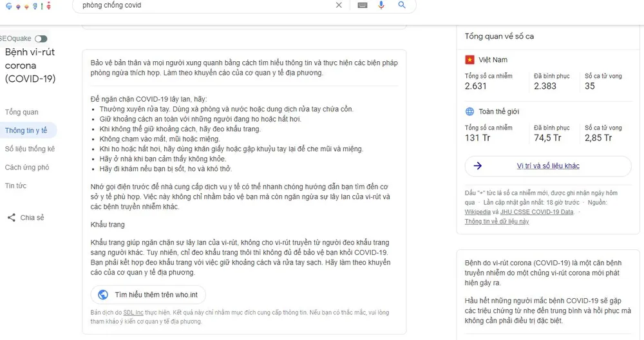Click the Hầu hết những người mắc bệnh paragraph
Image resolution: width=644 pixels, height=340 pixels.
pyautogui.click(x=547, y=310)
